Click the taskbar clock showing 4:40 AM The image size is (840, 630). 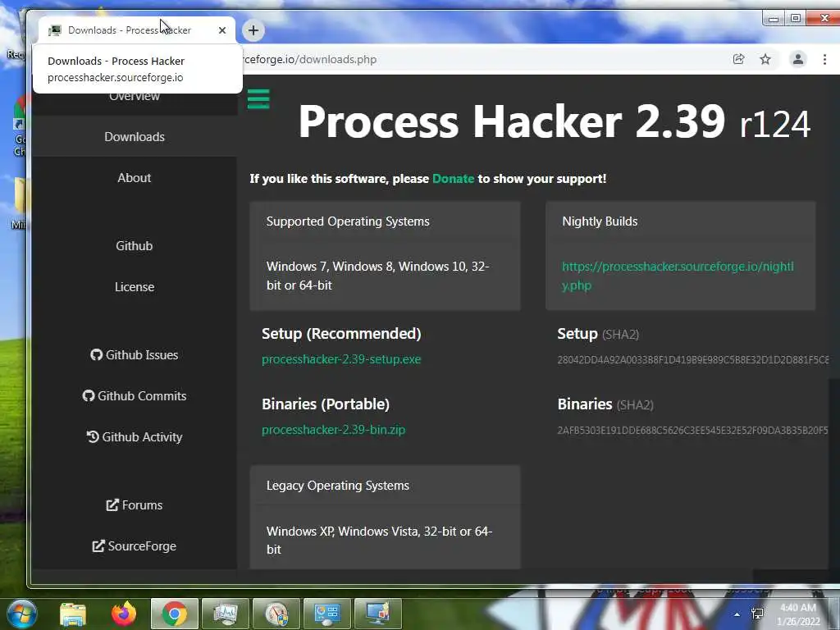[798, 614]
